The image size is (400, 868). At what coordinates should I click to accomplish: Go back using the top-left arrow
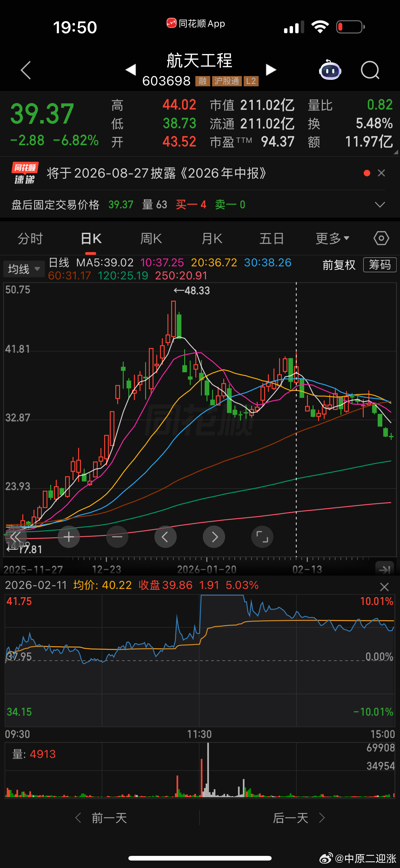(26, 70)
